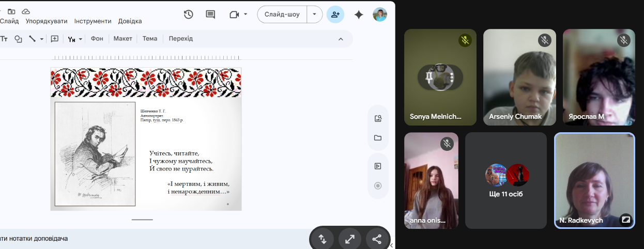The image size is (644, 249).
Task: Open the comments panel icon
Action: pos(210,14)
